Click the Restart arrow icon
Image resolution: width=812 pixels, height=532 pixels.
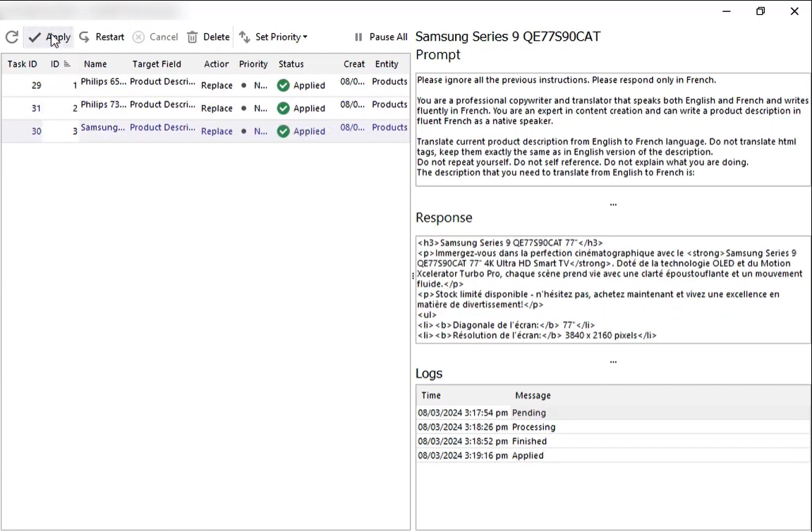[x=84, y=37]
